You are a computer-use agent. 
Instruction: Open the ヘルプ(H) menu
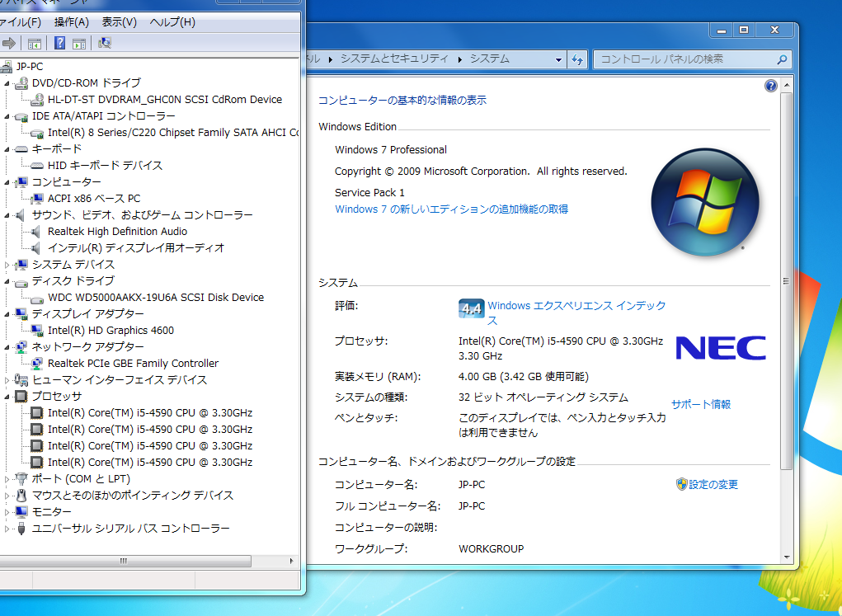coord(172,22)
